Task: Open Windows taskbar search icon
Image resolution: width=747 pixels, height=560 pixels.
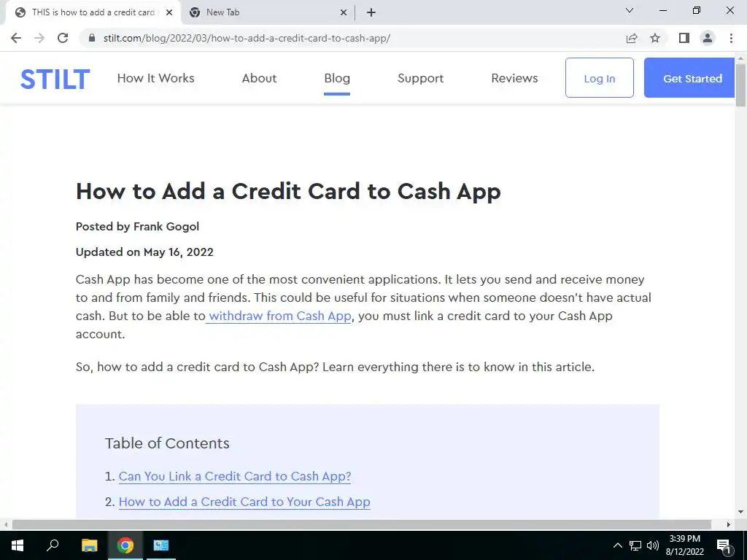Action: point(53,545)
